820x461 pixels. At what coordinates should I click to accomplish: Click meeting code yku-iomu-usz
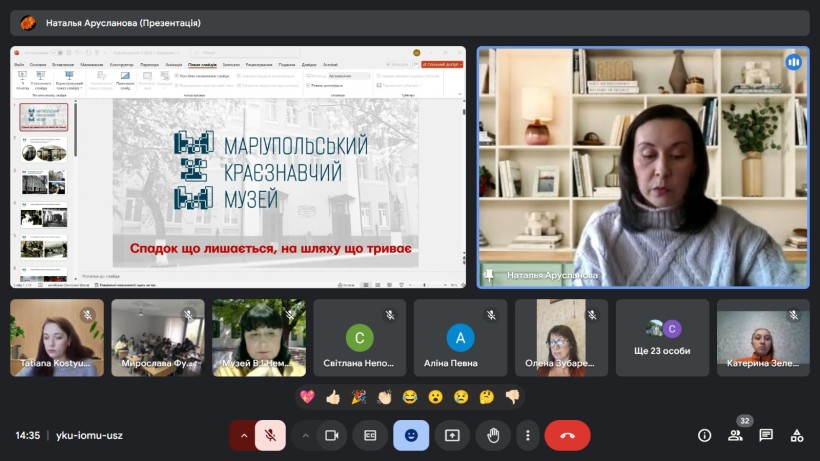pos(89,435)
